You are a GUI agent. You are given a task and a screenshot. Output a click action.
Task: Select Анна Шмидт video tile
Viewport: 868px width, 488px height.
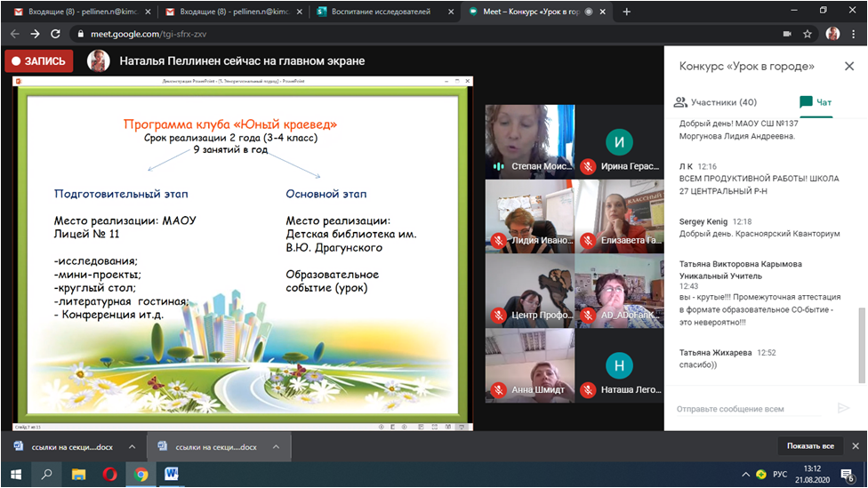[x=530, y=365]
